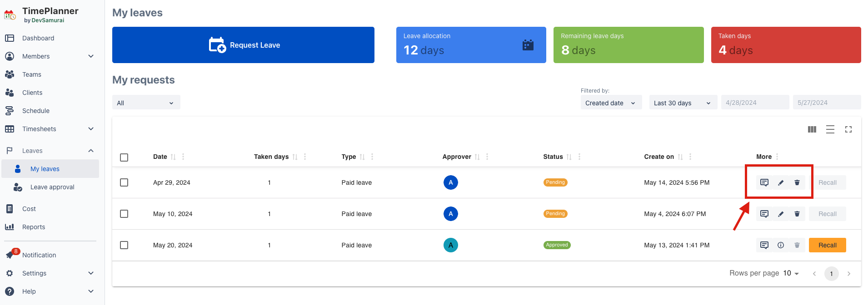Sort by Taken days column
868x305 pixels.
click(x=295, y=157)
